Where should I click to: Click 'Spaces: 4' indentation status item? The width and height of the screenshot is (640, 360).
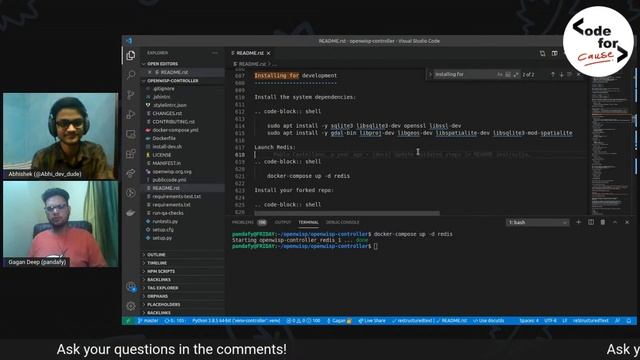(529, 321)
